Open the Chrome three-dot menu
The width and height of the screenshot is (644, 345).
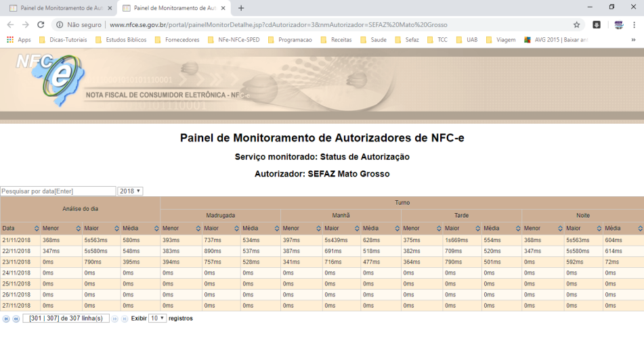(634, 24)
